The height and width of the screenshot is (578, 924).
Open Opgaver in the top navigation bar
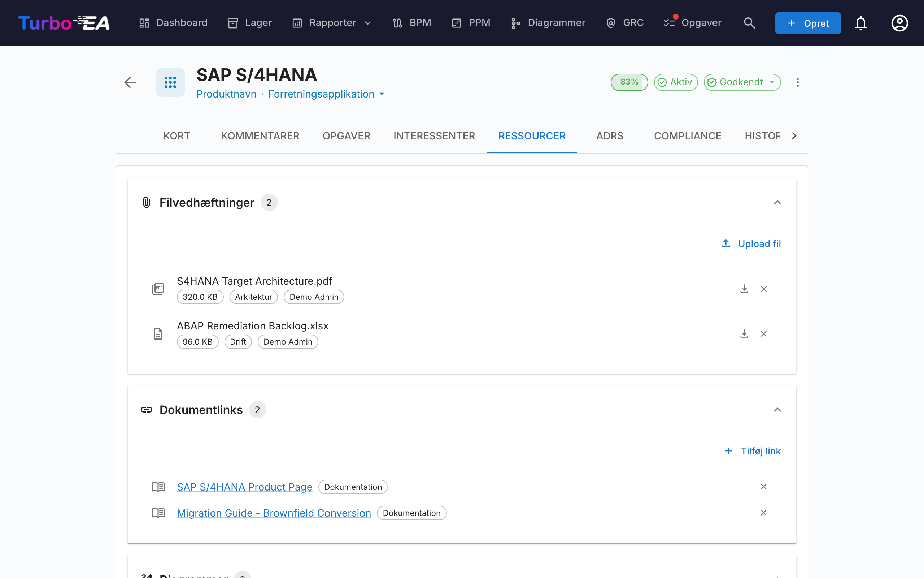[x=692, y=23]
